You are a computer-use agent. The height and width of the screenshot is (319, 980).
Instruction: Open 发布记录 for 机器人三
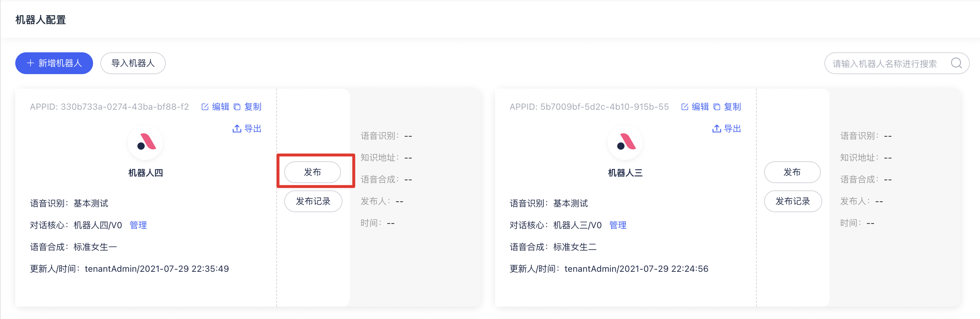click(793, 201)
